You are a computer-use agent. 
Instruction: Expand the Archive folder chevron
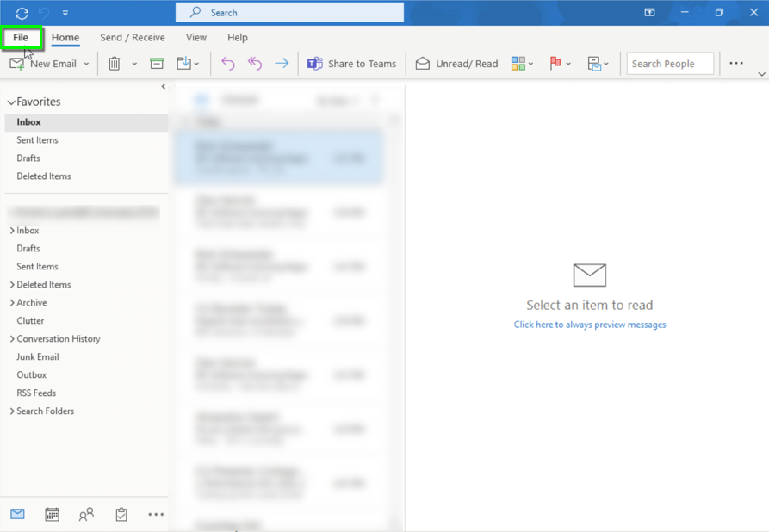(12, 303)
